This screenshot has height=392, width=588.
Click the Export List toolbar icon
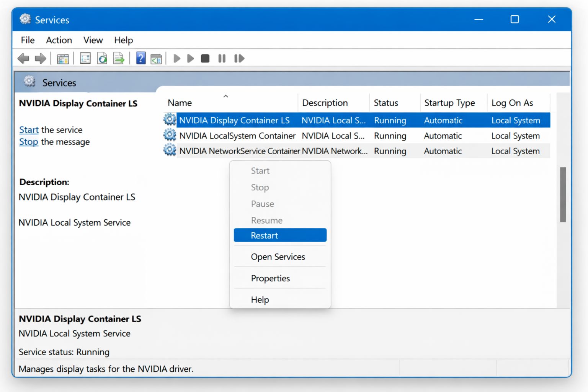pyautogui.click(x=119, y=58)
